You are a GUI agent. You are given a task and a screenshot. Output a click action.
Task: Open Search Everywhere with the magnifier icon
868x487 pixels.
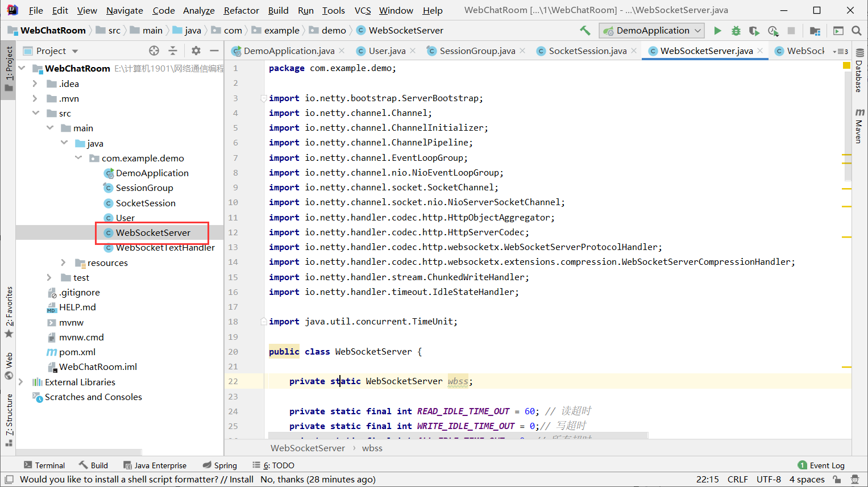(857, 31)
